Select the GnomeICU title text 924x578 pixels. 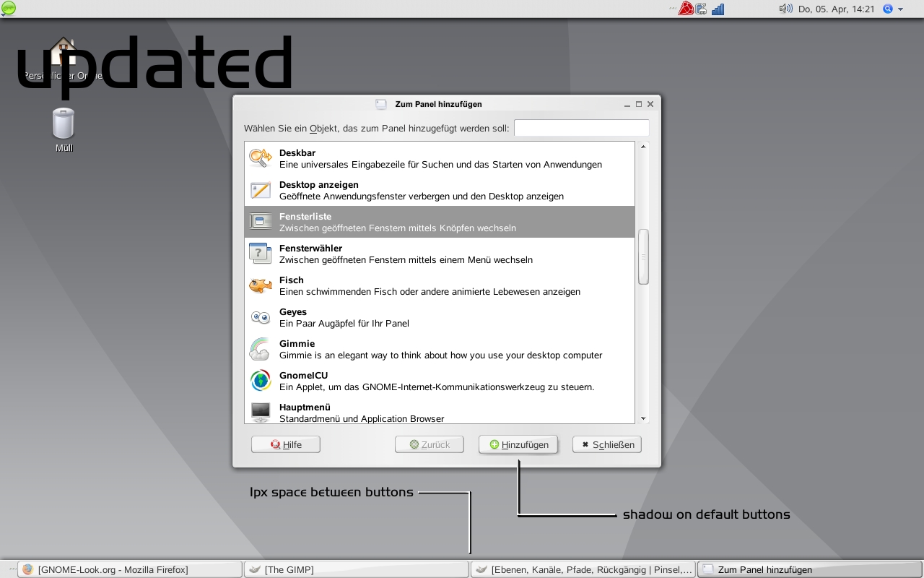click(304, 376)
